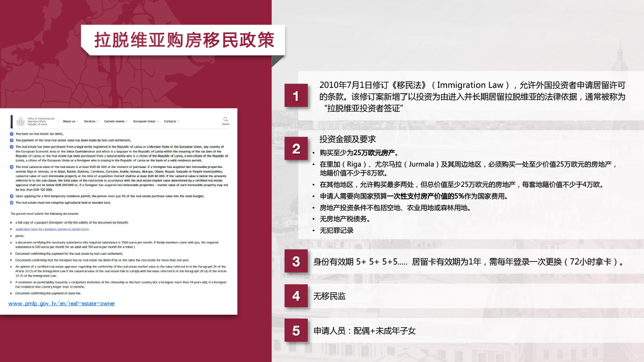Click red number 4 badge beside 无移民监

(296, 296)
